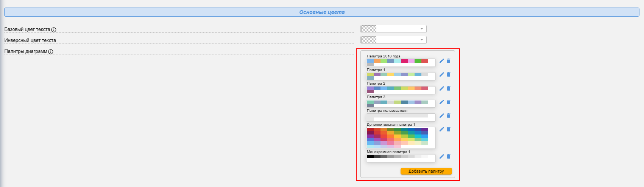The width and height of the screenshot is (644, 187).
Task: Delete Палитра 3 with trash icon
Action: (449, 102)
